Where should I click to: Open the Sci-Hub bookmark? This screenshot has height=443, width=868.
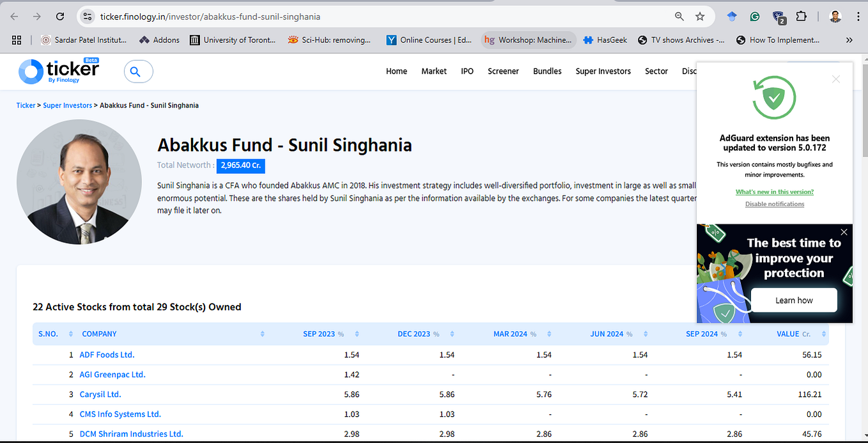tap(329, 40)
